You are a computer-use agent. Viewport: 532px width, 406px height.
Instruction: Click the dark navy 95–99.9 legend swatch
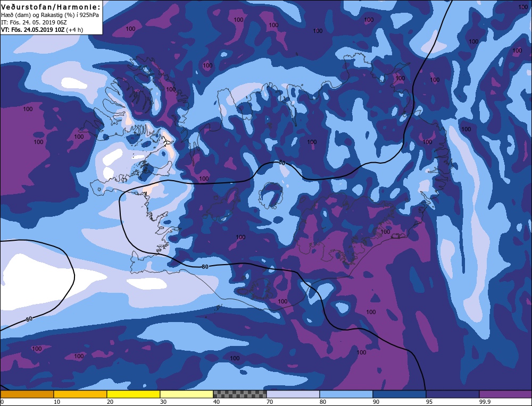(x=453, y=394)
